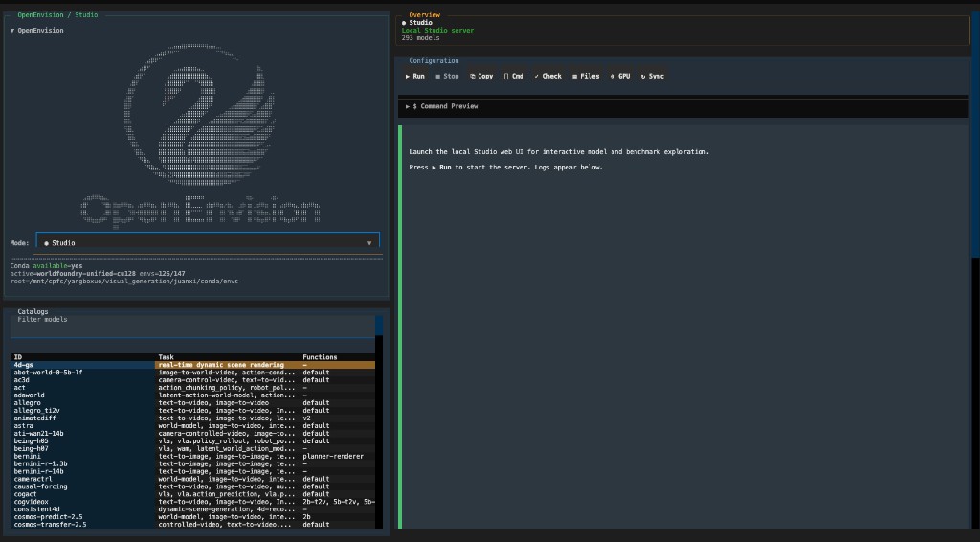Select the bernini model row

[x=193, y=457]
